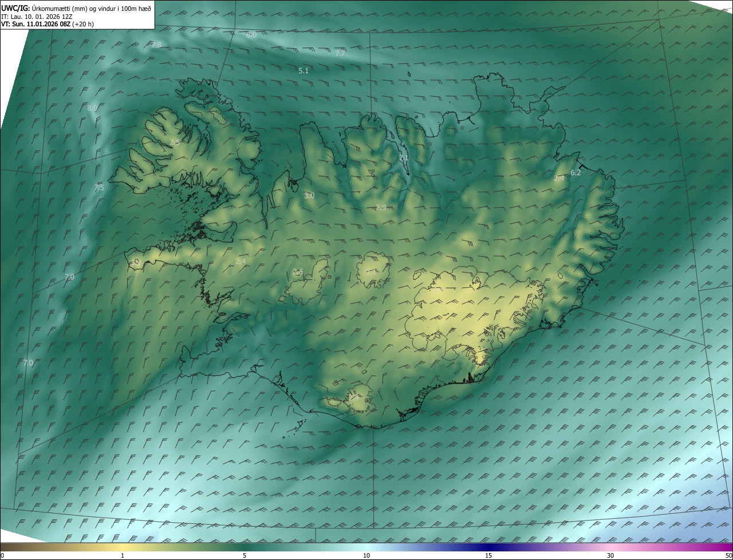Click the 'VT: Sun. 11.01.2026 08Z' valid time

click(x=36, y=24)
